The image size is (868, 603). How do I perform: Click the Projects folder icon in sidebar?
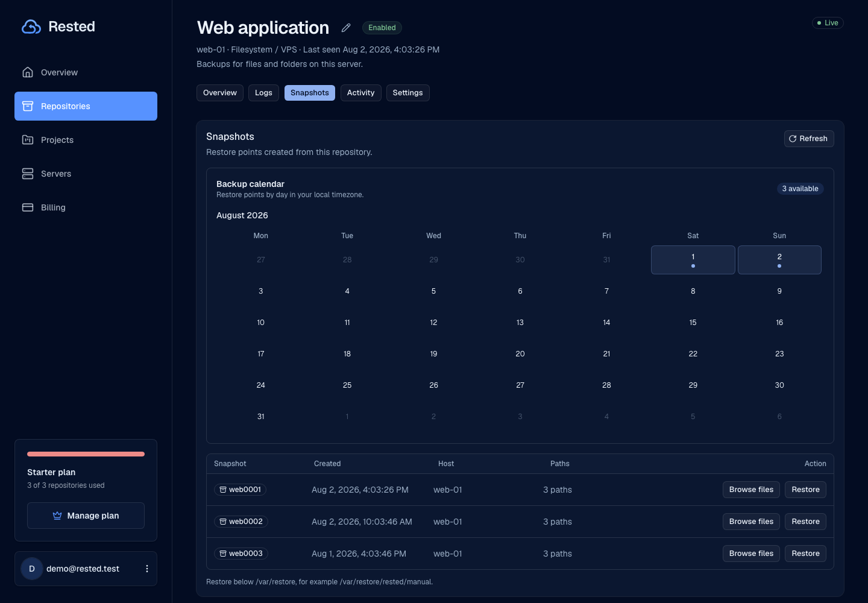pyautogui.click(x=28, y=140)
